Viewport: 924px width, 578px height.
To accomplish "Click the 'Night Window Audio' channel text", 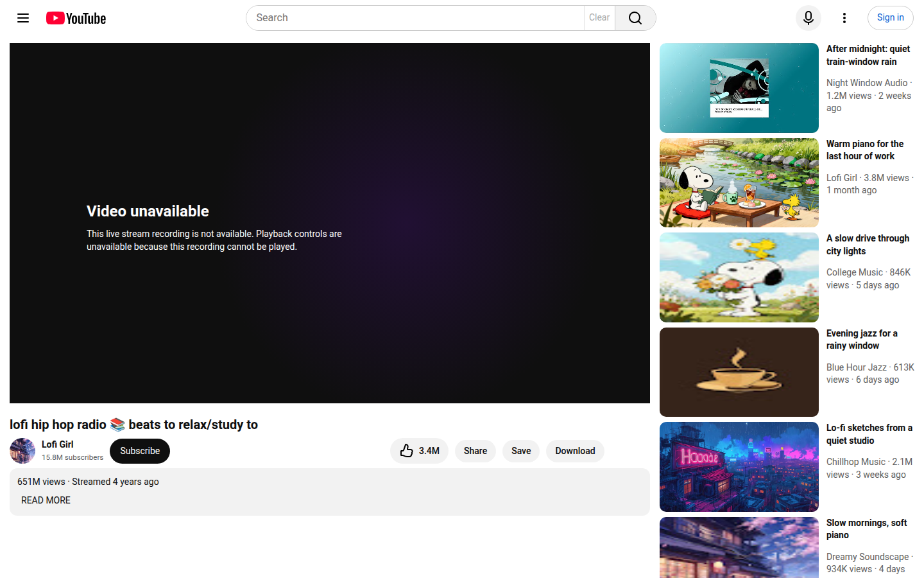I will (867, 83).
